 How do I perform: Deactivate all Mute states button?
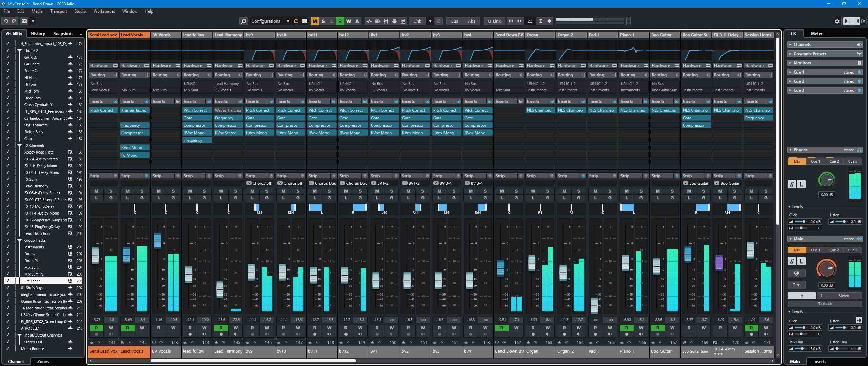(315, 21)
